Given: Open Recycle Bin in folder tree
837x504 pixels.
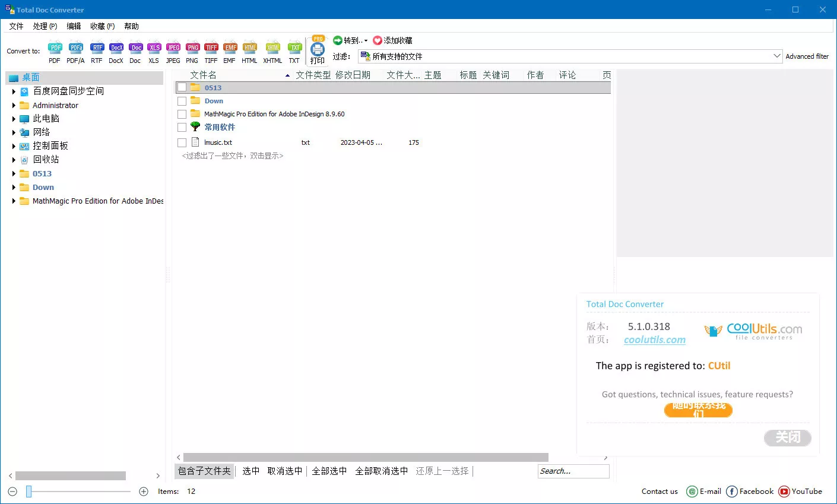Looking at the screenshot, I should click(x=46, y=160).
